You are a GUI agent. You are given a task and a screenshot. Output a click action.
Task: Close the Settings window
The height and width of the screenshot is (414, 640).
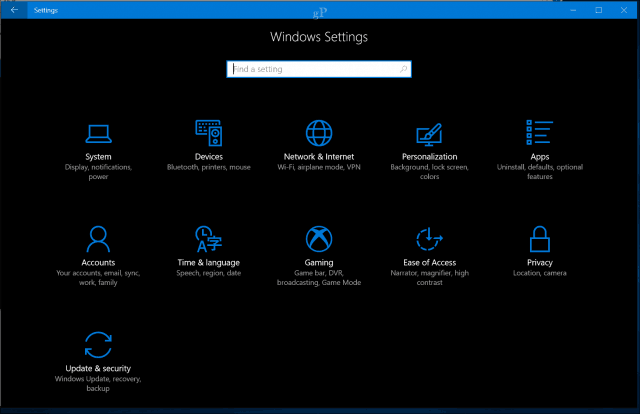[624, 10]
